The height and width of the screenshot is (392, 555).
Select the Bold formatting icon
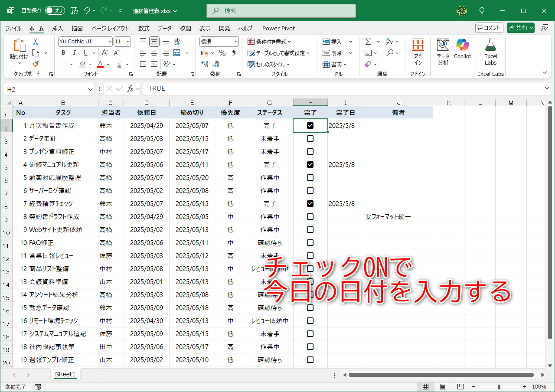[x=63, y=52]
